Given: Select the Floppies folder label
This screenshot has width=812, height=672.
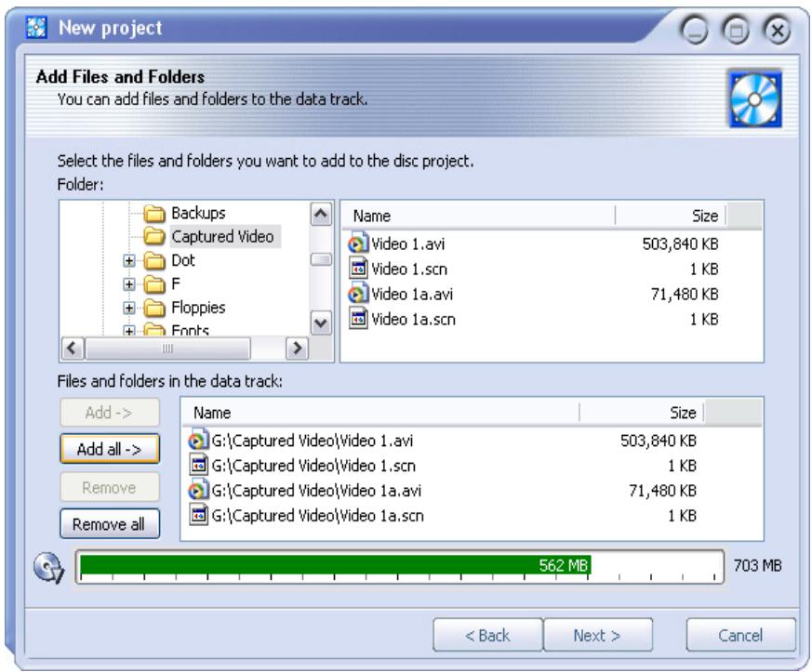Looking at the screenshot, I should click(x=198, y=308).
